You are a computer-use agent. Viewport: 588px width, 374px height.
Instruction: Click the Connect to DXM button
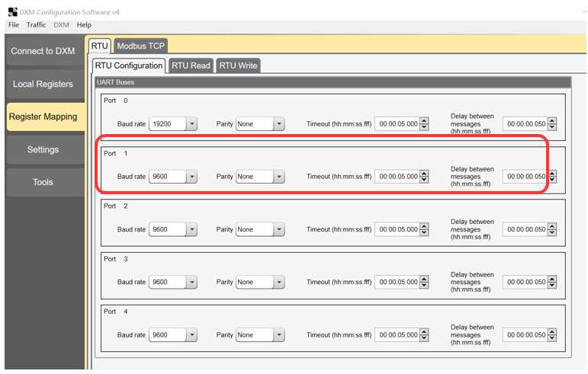tap(43, 51)
